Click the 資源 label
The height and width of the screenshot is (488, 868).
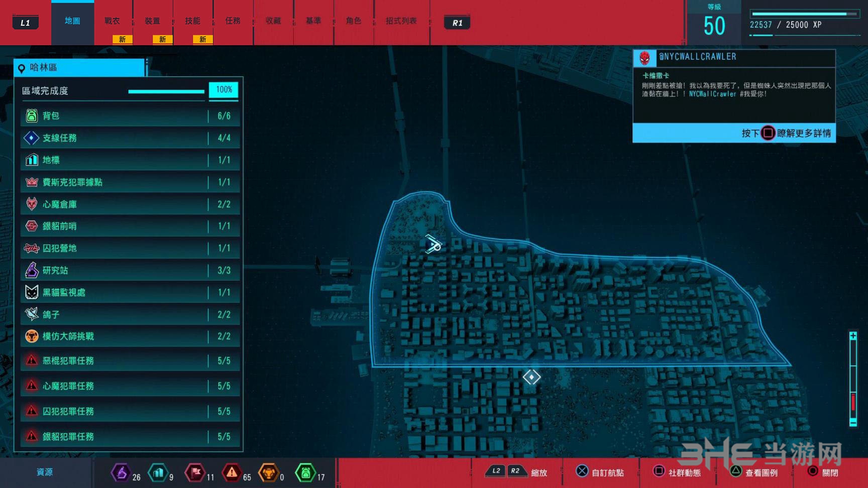[x=45, y=472]
